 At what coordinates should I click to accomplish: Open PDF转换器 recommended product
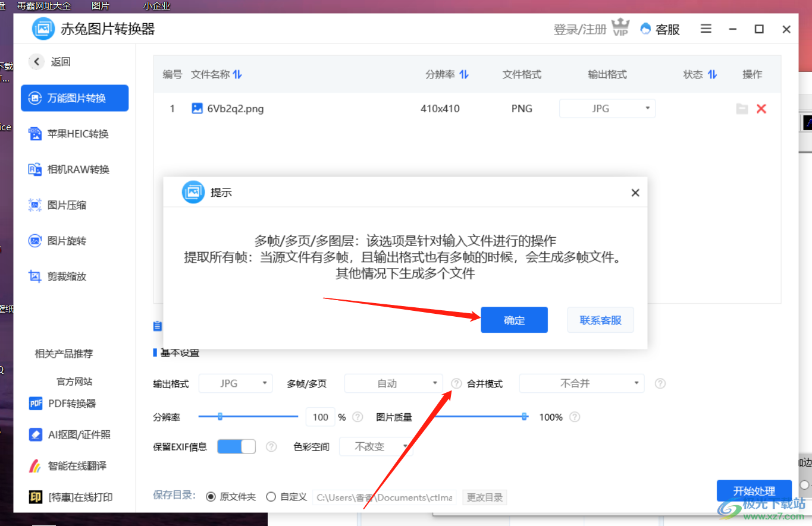71,404
